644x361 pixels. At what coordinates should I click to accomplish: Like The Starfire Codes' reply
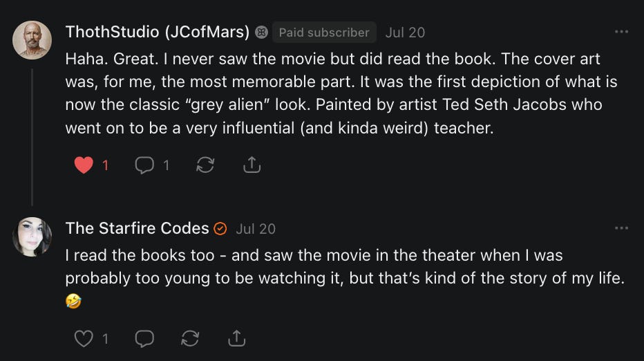click(x=84, y=338)
